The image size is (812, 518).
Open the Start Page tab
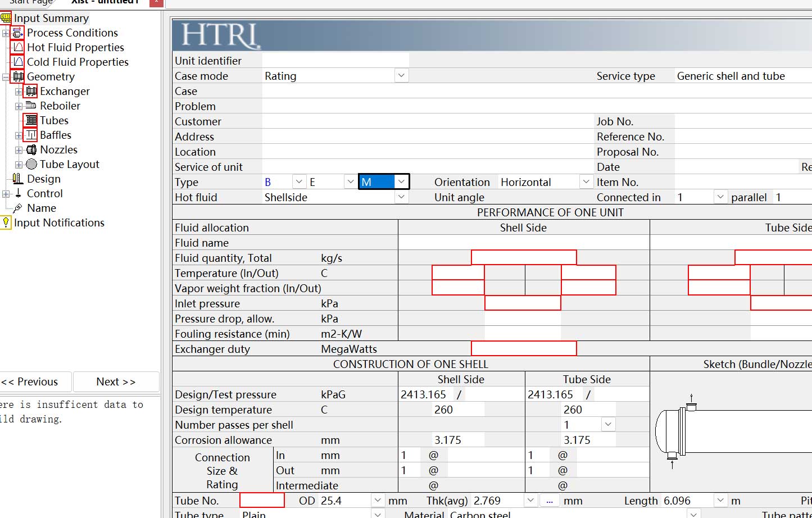pos(31,2)
